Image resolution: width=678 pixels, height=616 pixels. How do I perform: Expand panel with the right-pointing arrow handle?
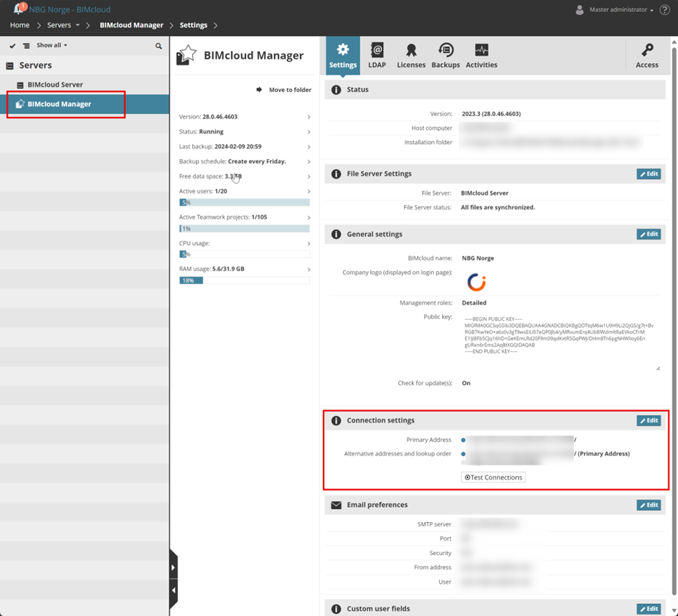click(173, 567)
